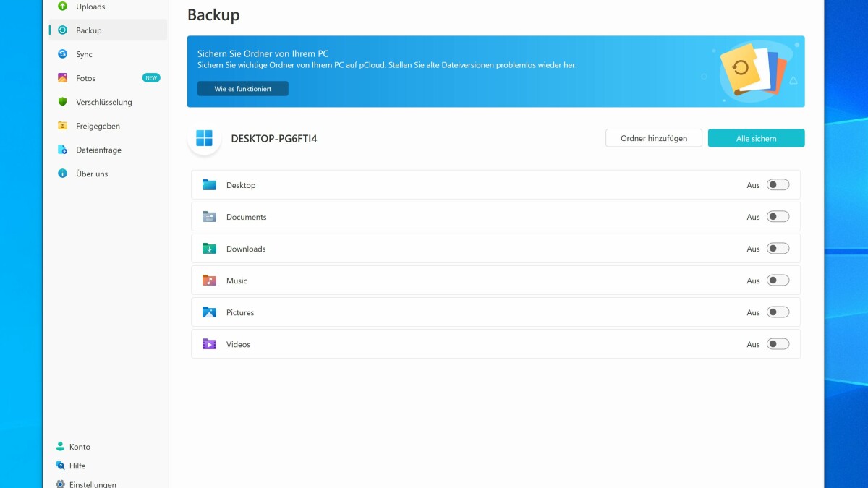Viewport: 868px width, 488px height.
Task: Click the Wie es funktioniert button
Action: pyautogui.click(x=243, y=89)
